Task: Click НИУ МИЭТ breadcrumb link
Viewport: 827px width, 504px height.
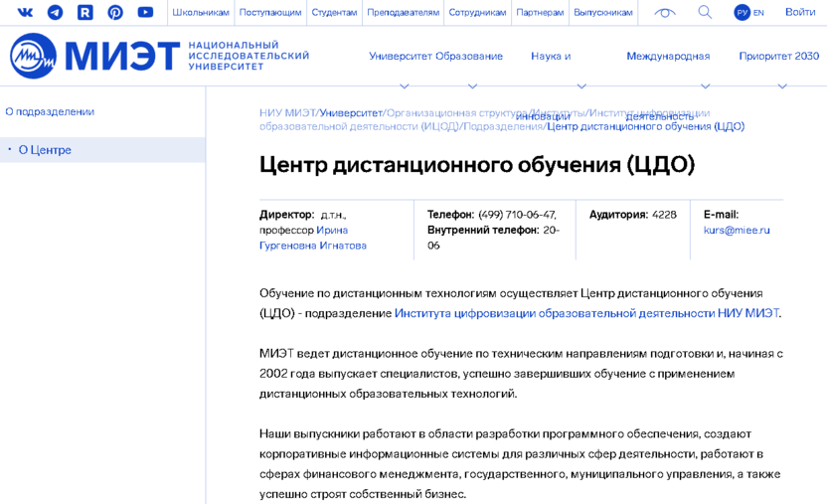Action: (287, 112)
